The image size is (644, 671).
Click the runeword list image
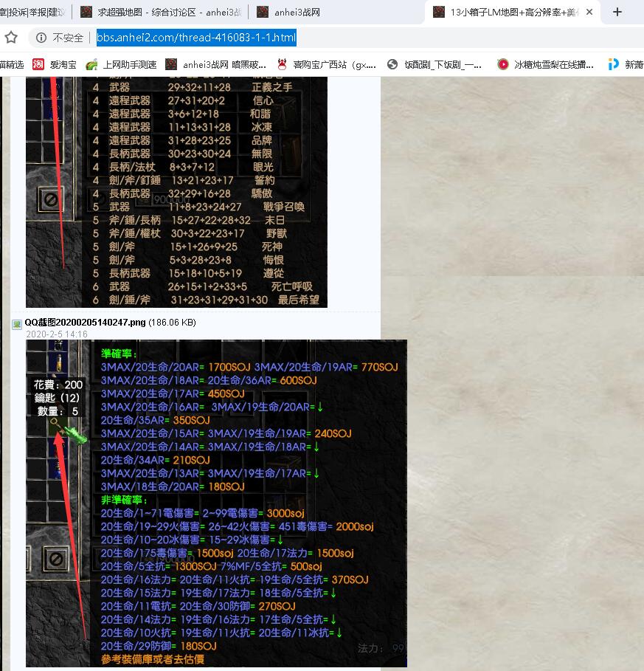(x=177, y=192)
